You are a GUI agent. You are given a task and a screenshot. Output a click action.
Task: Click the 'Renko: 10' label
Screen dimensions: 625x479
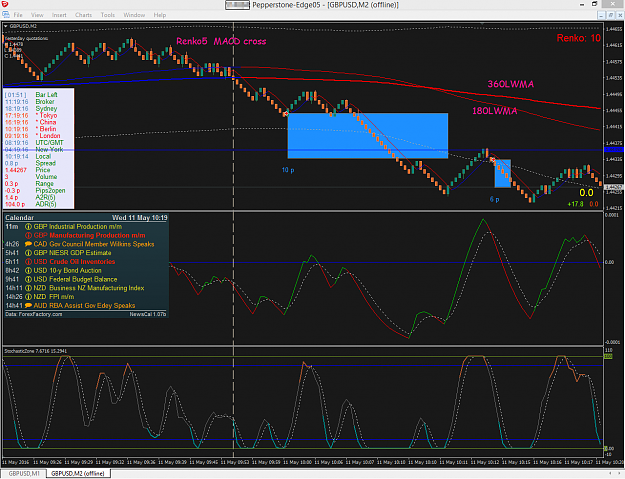tap(578, 38)
